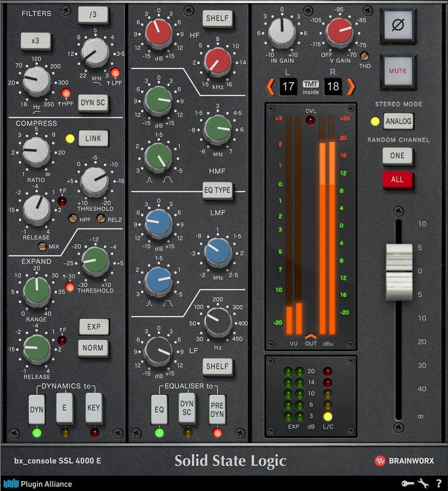
Task: Select previous TMT channel with left arrow
Action: tap(271, 87)
